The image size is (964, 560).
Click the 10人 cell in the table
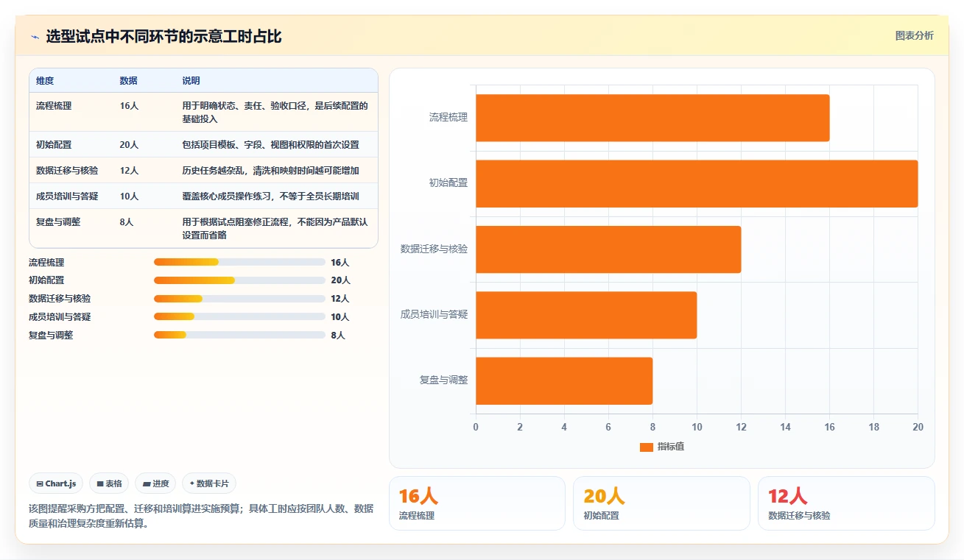[x=129, y=196]
